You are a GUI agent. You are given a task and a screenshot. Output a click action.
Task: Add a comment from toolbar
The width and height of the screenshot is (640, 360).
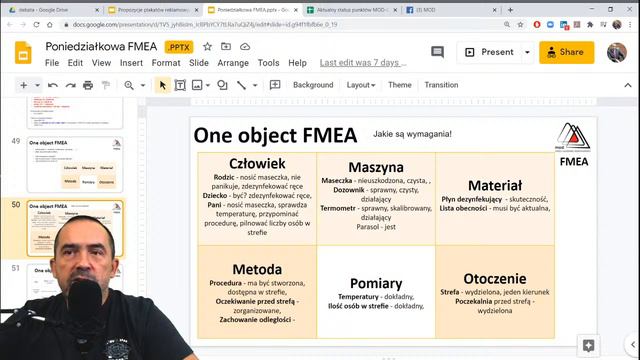coord(275,85)
